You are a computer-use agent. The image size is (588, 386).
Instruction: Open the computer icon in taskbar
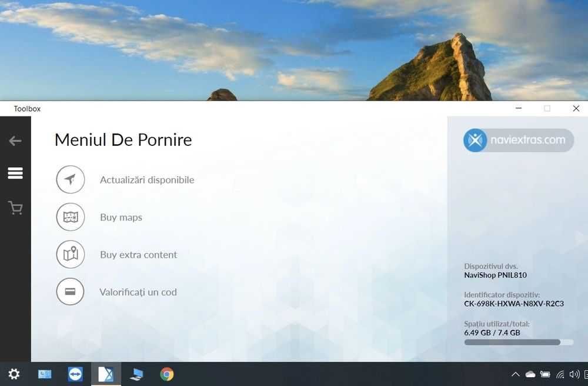click(136, 374)
